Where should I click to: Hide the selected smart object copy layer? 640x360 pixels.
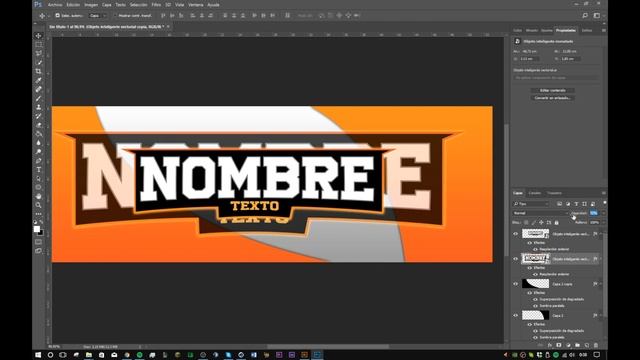point(516,259)
